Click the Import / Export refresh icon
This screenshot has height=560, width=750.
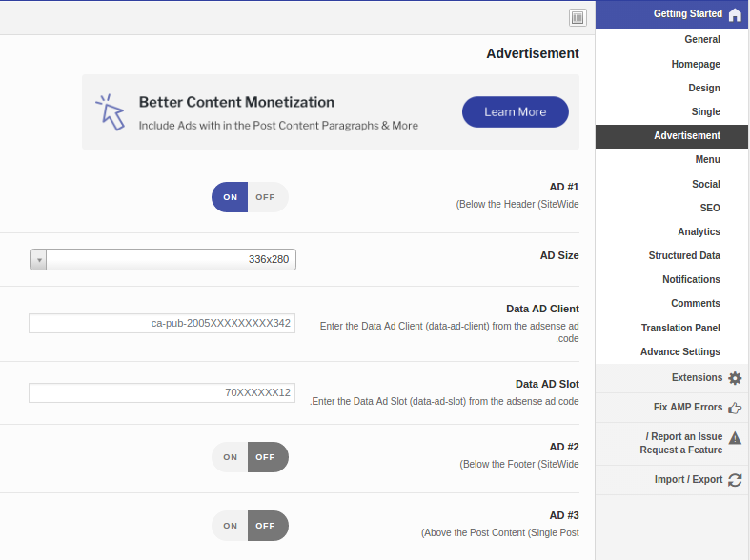click(x=735, y=480)
